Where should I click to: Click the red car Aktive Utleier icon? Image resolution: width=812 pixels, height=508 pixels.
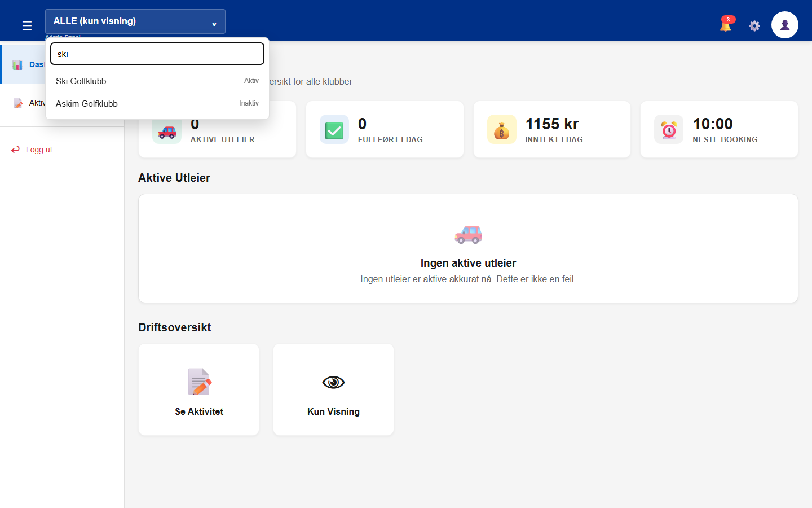click(167, 132)
